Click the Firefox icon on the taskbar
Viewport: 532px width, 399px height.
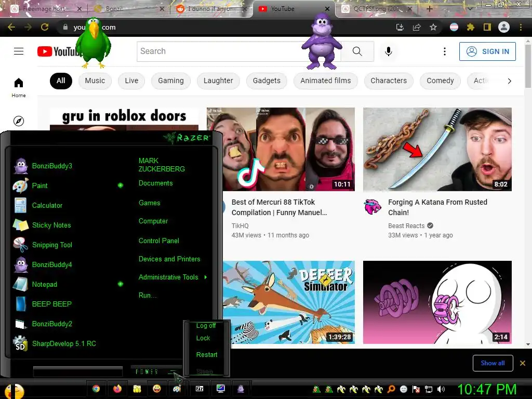[117, 389]
